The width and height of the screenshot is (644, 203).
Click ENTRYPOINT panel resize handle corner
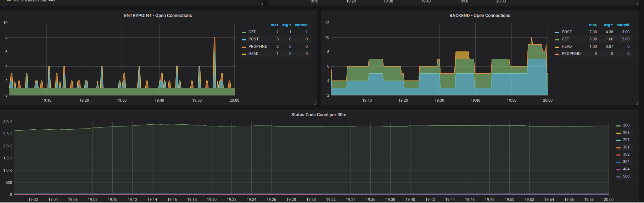(x=315, y=103)
